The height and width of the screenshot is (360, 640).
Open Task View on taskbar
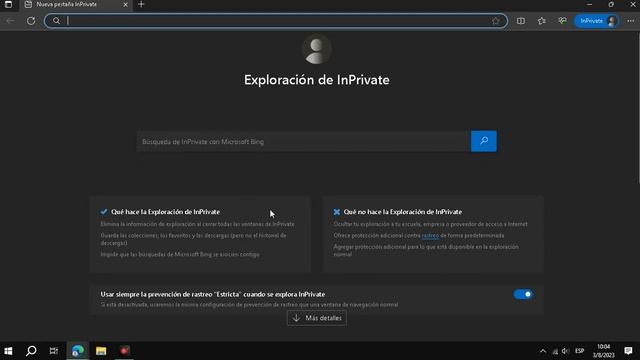pyautogui.click(x=53, y=351)
